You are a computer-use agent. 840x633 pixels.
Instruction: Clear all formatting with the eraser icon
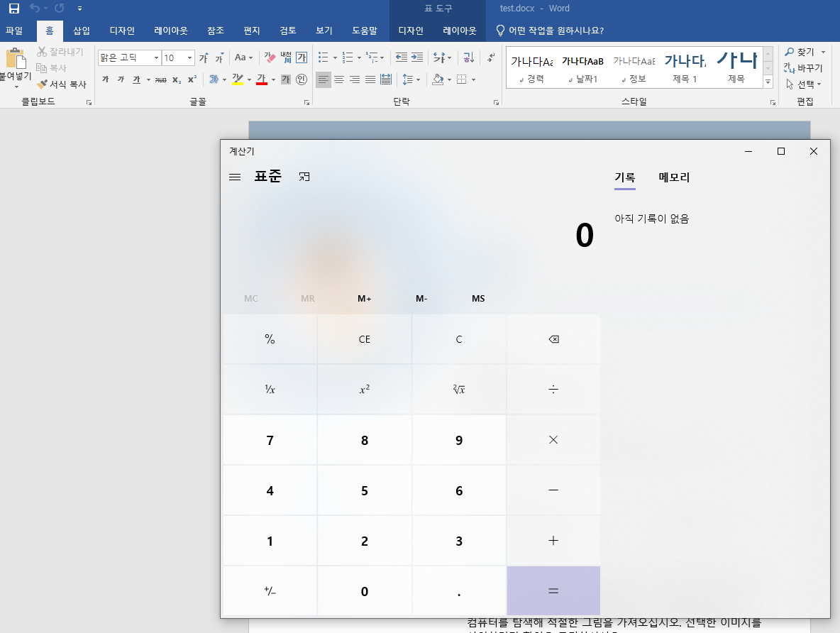[270, 57]
